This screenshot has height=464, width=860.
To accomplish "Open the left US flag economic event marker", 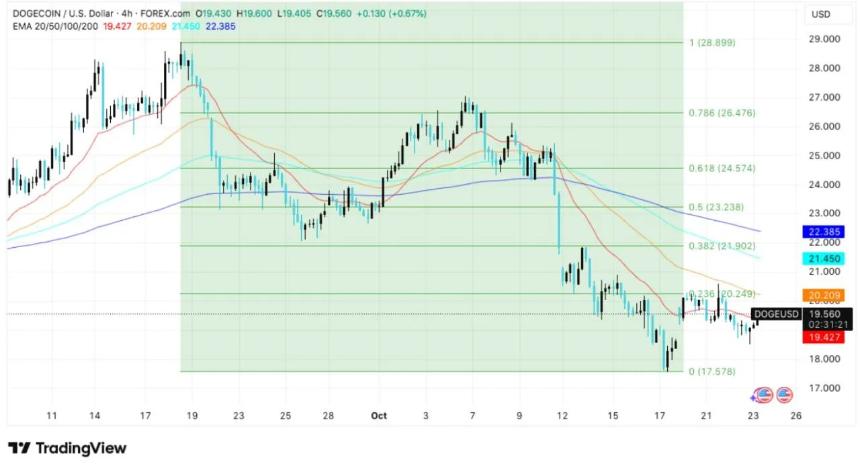I will click(x=765, y=395).
